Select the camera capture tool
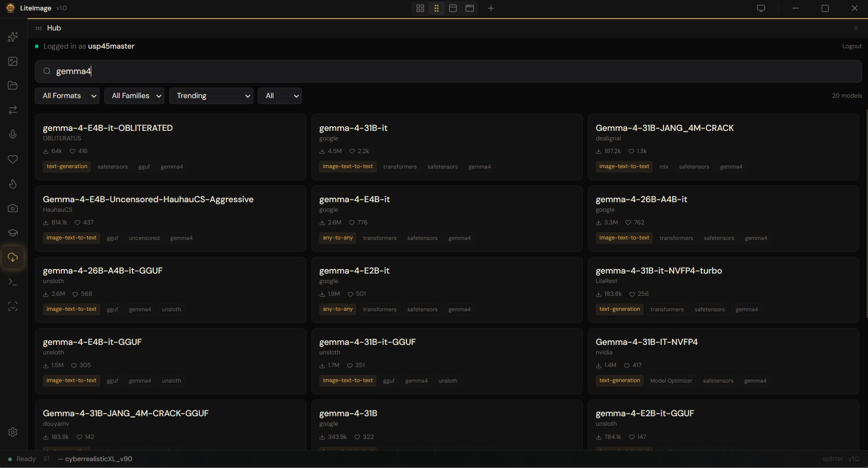 [x=12, y=209]
